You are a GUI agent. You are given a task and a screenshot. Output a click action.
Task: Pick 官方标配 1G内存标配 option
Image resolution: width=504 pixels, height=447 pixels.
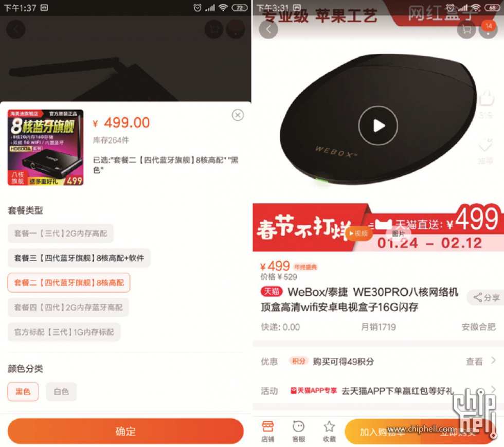click(x=64, y=332)
